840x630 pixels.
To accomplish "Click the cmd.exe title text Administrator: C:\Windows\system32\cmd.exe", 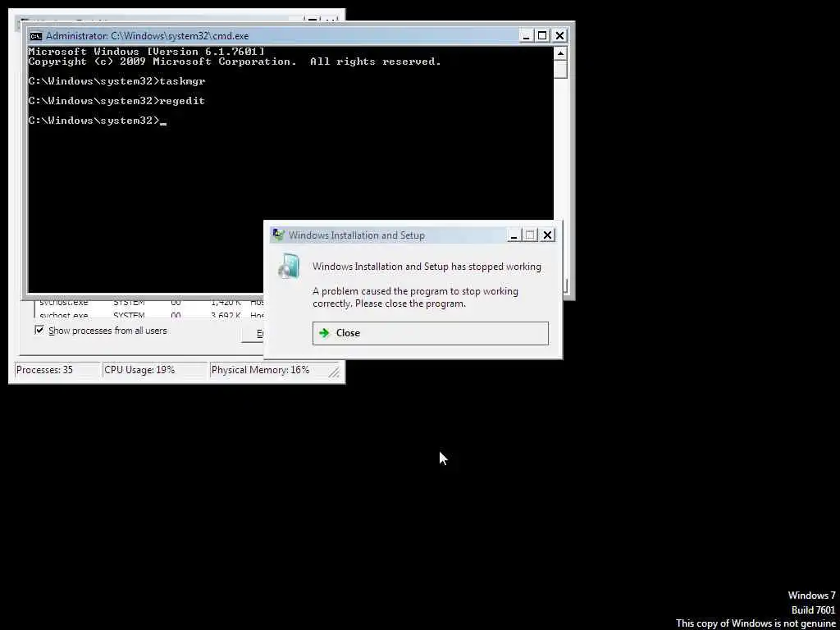I will click(x=148, y=36).
